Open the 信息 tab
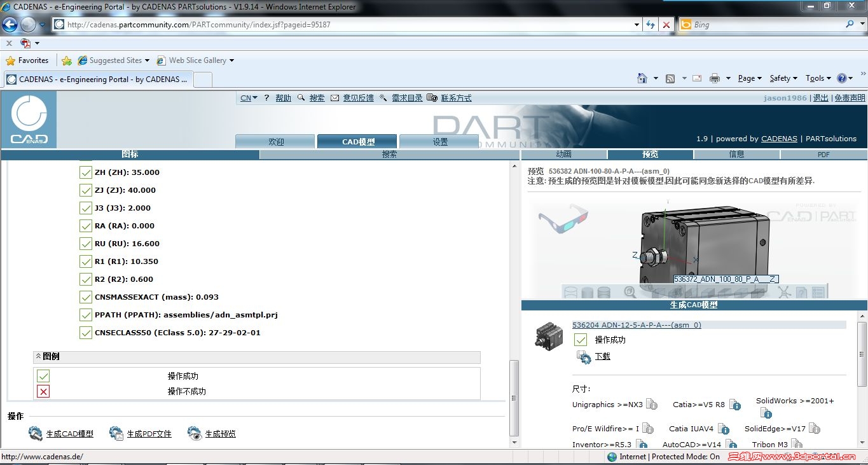Viewport: 868px width, 465px height. tap(736, 155)
